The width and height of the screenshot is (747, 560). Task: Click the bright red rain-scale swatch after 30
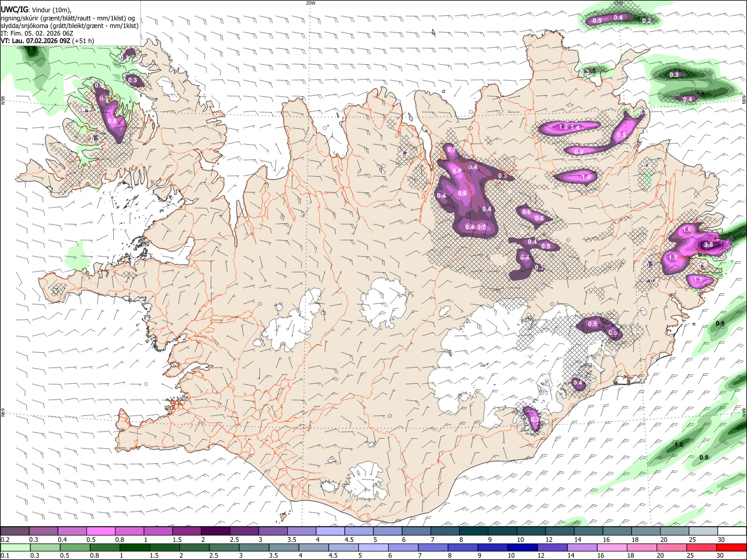click(x=731, y=547)
